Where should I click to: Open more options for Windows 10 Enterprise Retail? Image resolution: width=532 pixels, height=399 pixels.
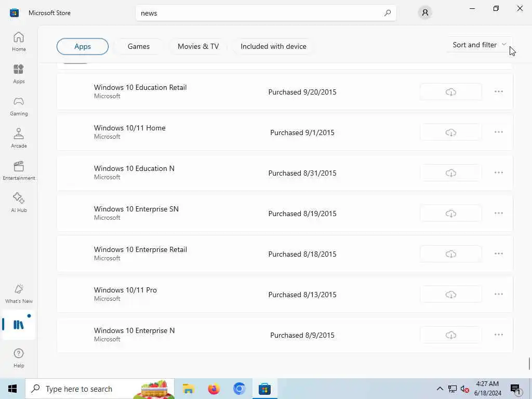498,254
